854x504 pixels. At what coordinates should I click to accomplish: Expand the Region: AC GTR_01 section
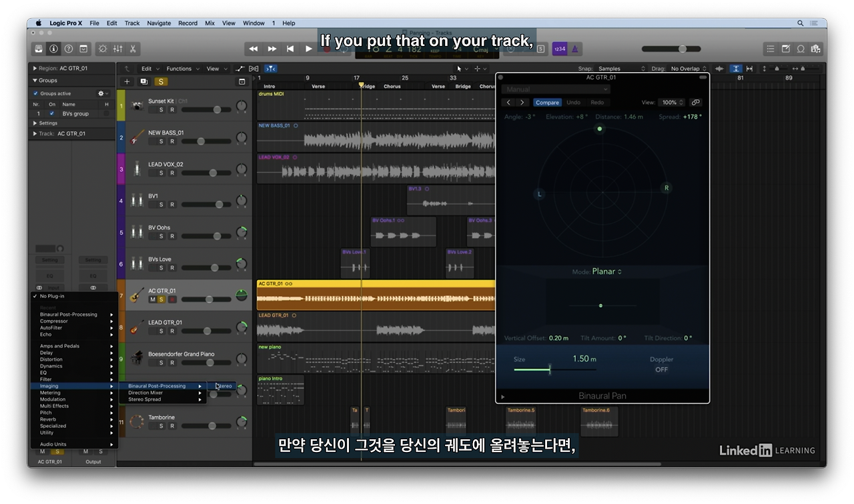pos(35,68)
